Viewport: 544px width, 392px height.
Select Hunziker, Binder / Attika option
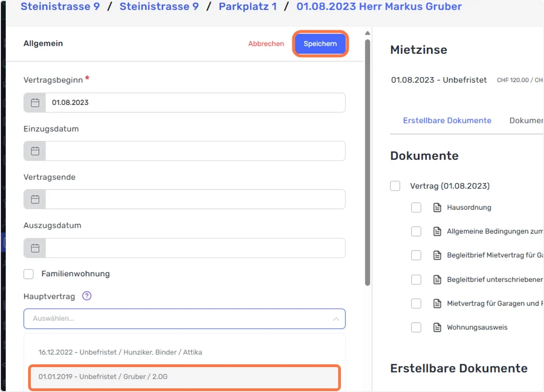(185, 352)
